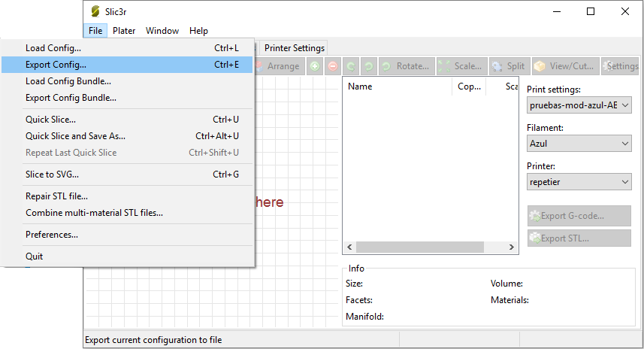Click the Slic3r app icon in title bar
Image resolution: width=644 pixels, height=349 pixels.
(95, 11)
